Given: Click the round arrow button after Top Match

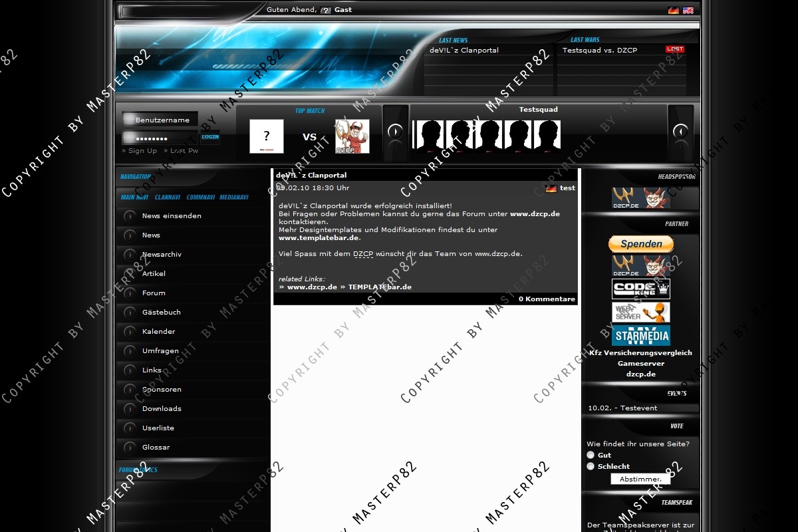Looking at the screenshot, I should click(x=395, y=131).
